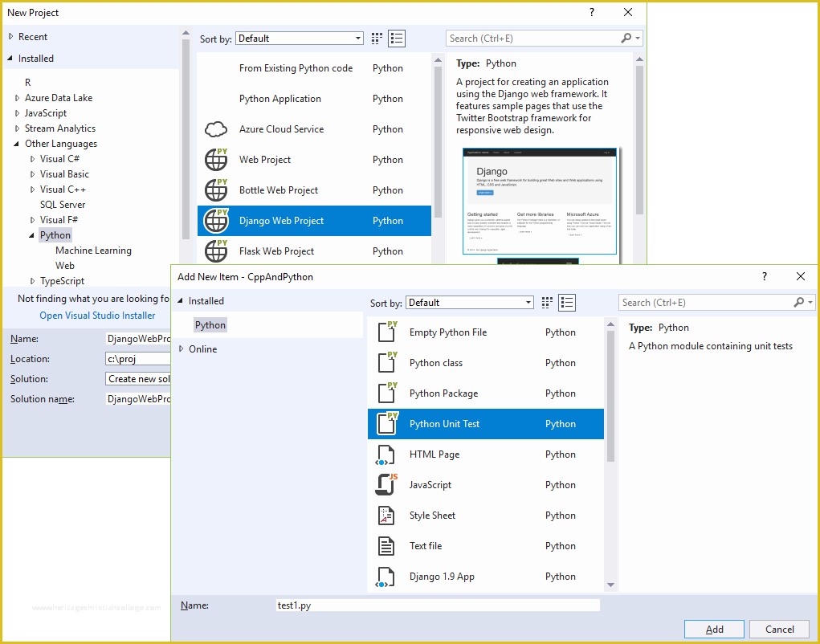Viewport: 820px width, 644px height.
Task: Click the Location field showing c:\proj
Action: (138, 359)
